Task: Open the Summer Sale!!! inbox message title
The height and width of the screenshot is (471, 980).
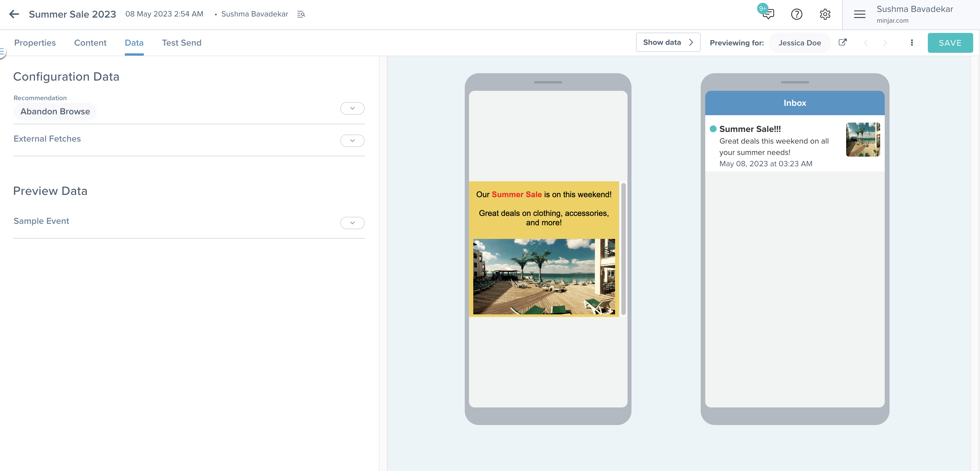Action: pyautogui.click(x=750, y=129)
